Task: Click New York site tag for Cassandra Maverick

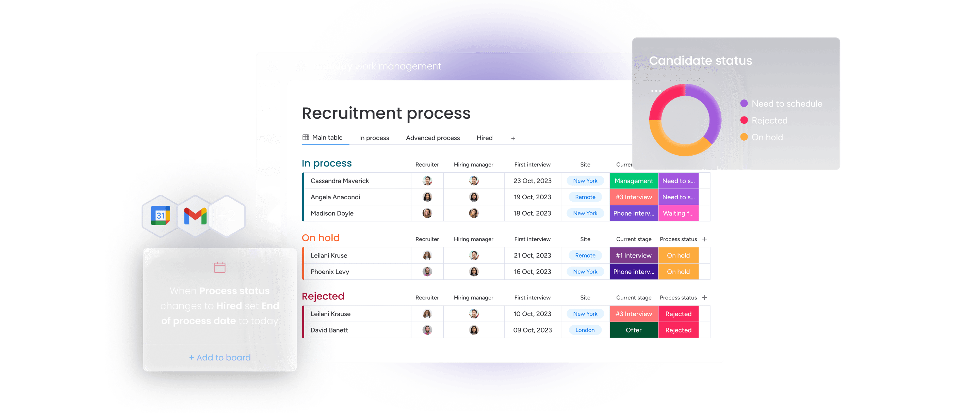Action: coord(585,181)
